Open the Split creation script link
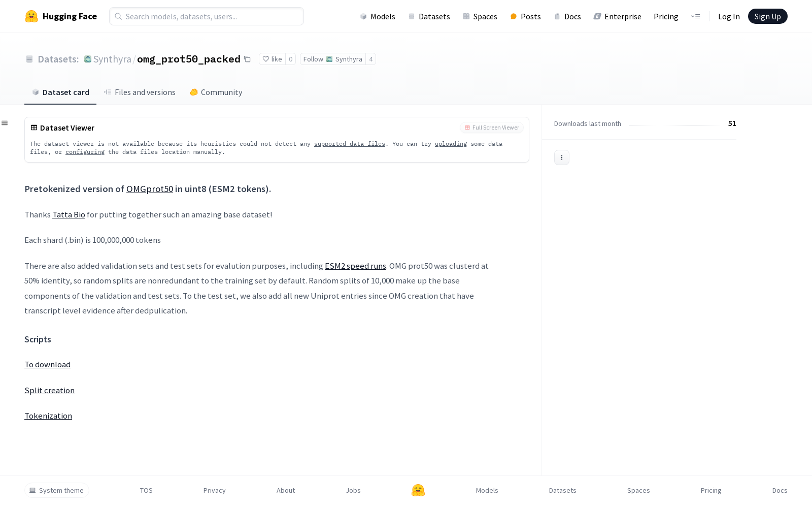Screen dimensions: 812x508 coord(50,390)
